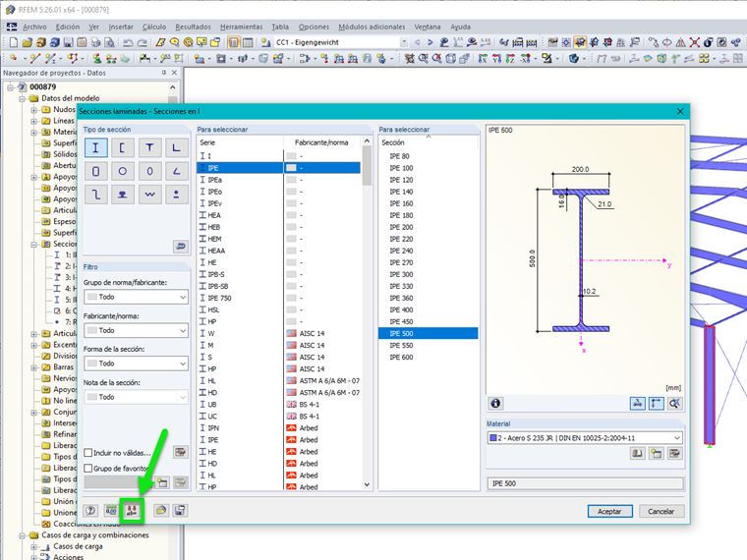Open the Nota de la sección dropdown

click(136, 397)
